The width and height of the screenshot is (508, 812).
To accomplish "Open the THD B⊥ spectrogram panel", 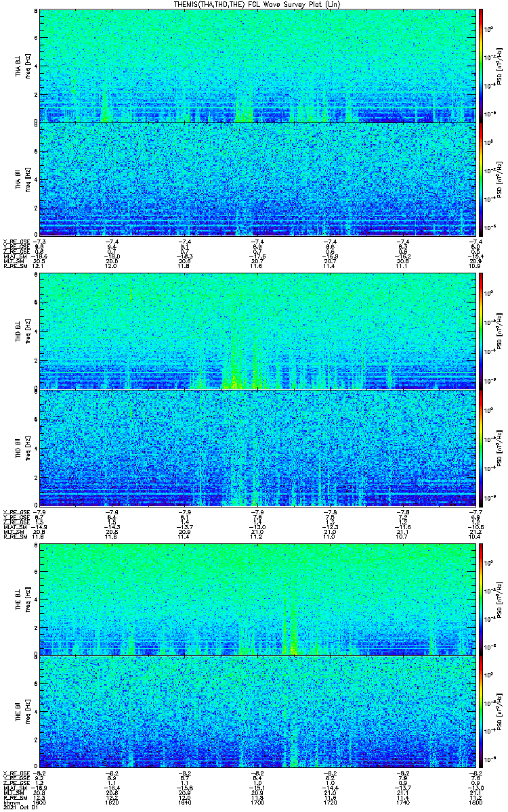I will coord(257,332).
